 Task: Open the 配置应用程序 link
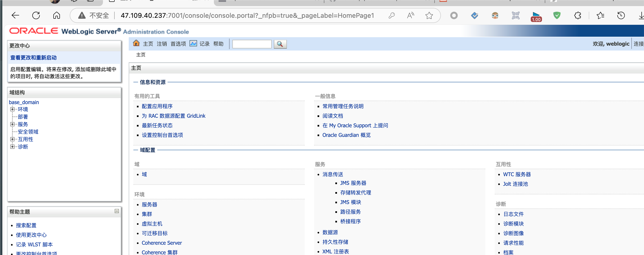coord(157,106)
